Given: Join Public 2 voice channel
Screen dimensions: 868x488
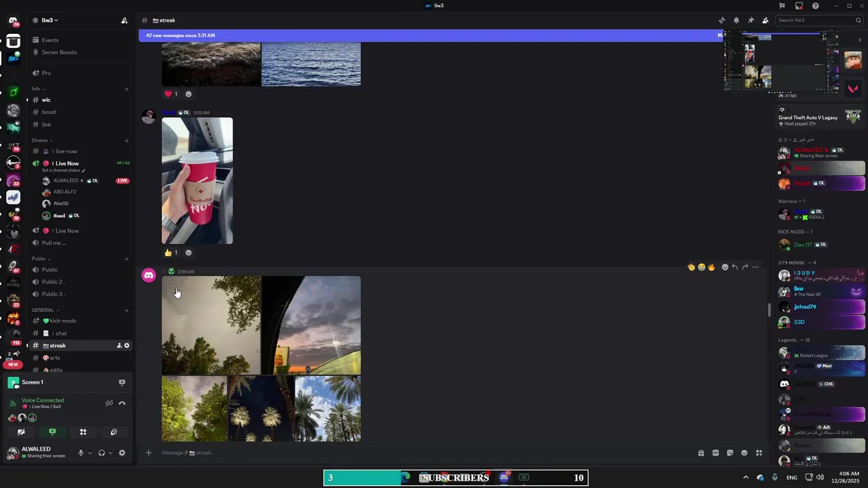Looking at the screenshot, I should coord(53,282).
